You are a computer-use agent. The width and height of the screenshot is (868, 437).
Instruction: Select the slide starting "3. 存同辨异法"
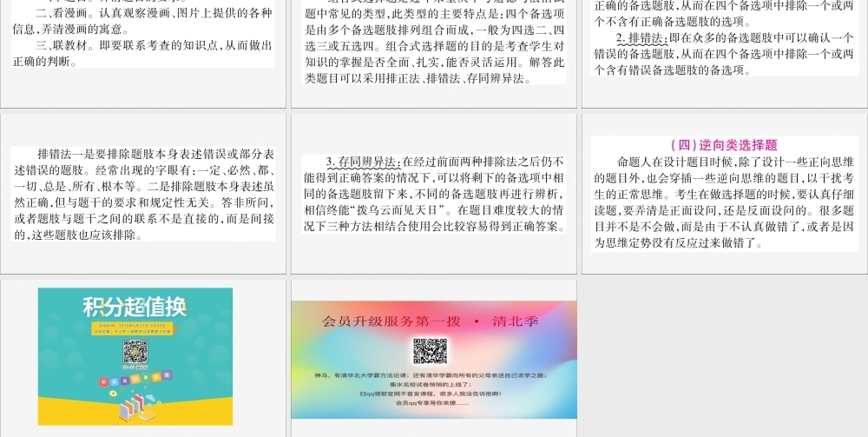coord(434,193)
